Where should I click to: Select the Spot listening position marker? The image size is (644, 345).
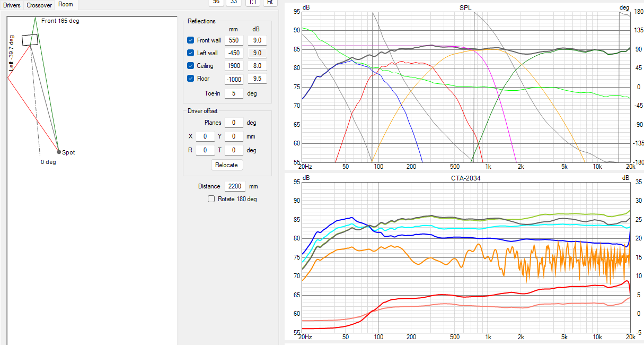tap(58, 152)
